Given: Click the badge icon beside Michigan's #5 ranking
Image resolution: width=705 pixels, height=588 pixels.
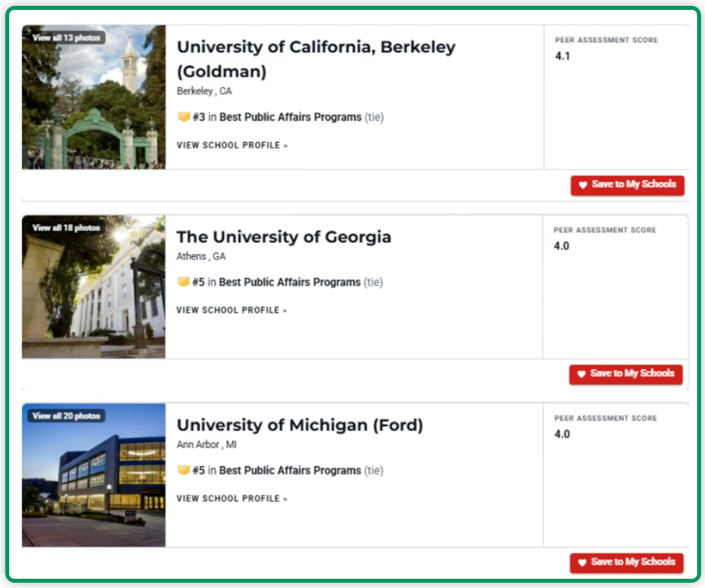Looking at the screenshot, I should (x=183, y=471).
